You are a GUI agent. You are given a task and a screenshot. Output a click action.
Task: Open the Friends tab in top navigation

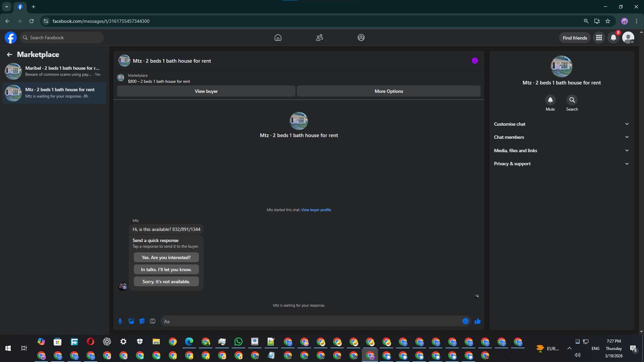pyautogui.click(x=319, y=38)
